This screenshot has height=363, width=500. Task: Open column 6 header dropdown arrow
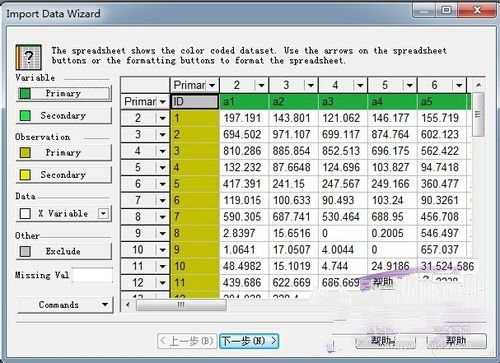point(459,85)
